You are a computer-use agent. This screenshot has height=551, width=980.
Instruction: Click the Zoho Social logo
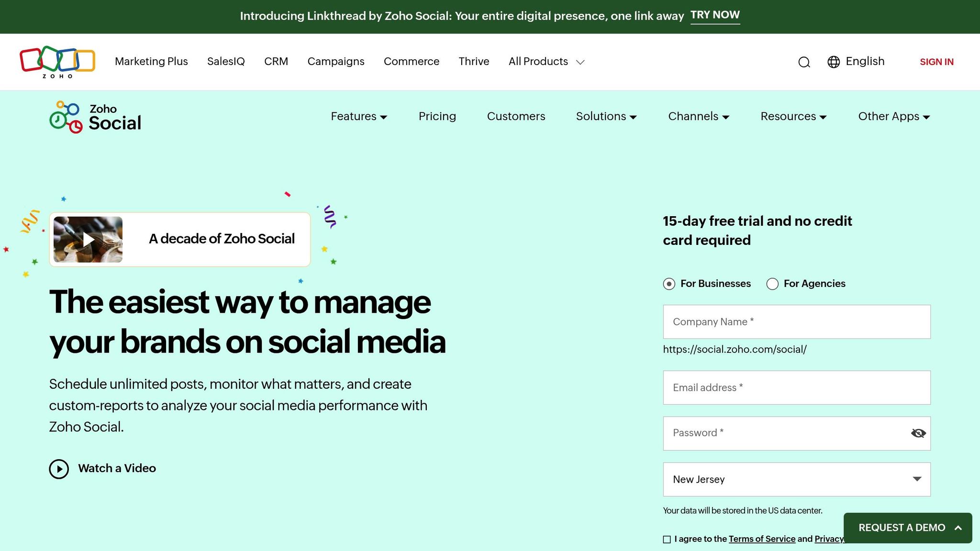click(x=95, y=117)
